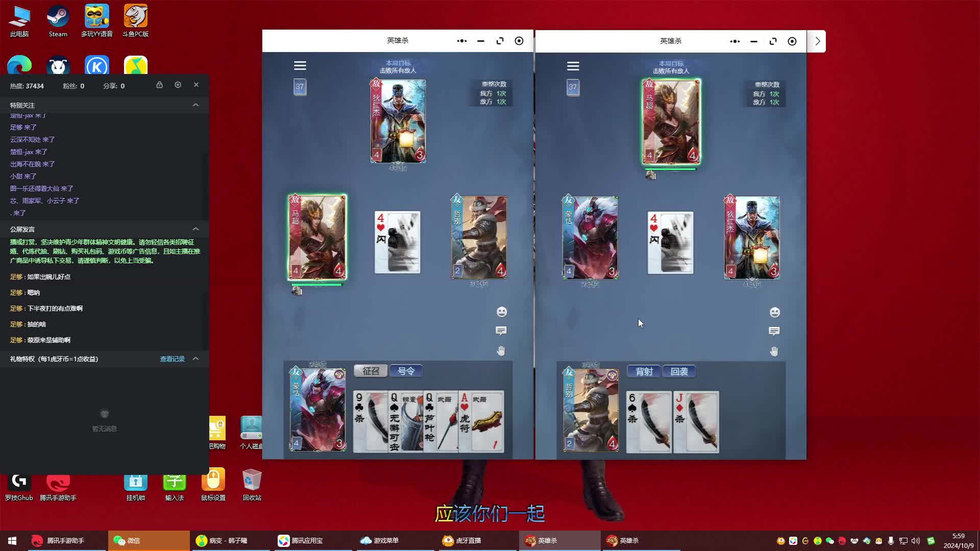Open the 查看记录 link
The width and height of the screenshot is (980, 551).
pyautogui.click(x=172, y=359)
